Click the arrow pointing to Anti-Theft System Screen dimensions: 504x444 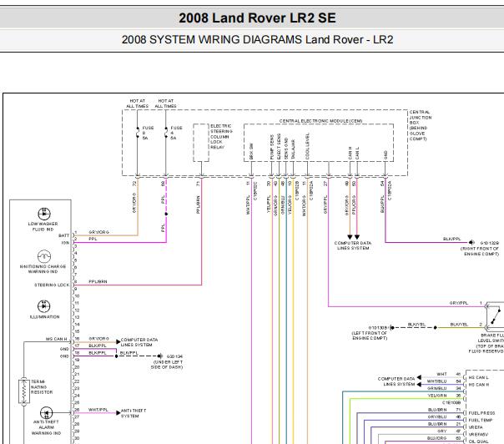(x=118, y=413)
